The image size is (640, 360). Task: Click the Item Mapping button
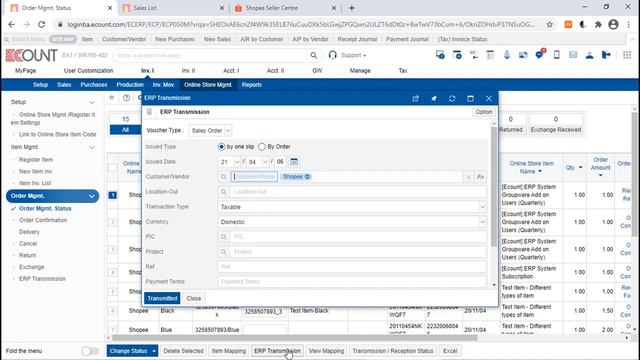click(229, 351)
